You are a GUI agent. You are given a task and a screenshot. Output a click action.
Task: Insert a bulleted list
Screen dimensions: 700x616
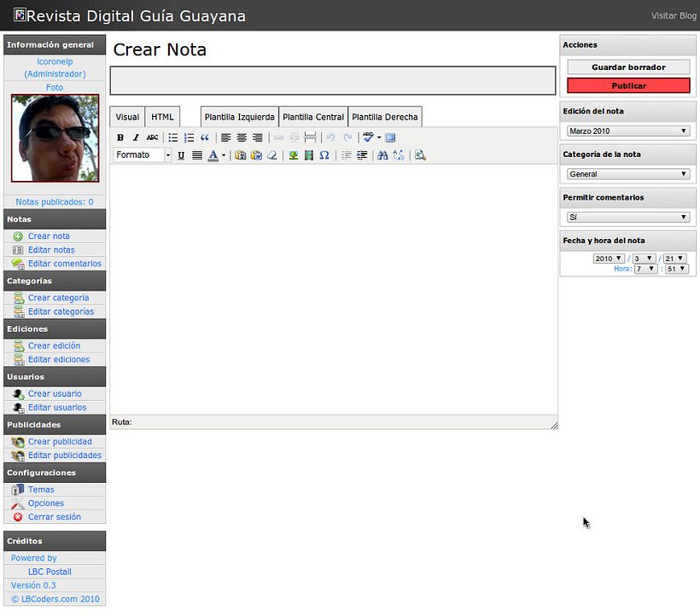pos(173,137)
